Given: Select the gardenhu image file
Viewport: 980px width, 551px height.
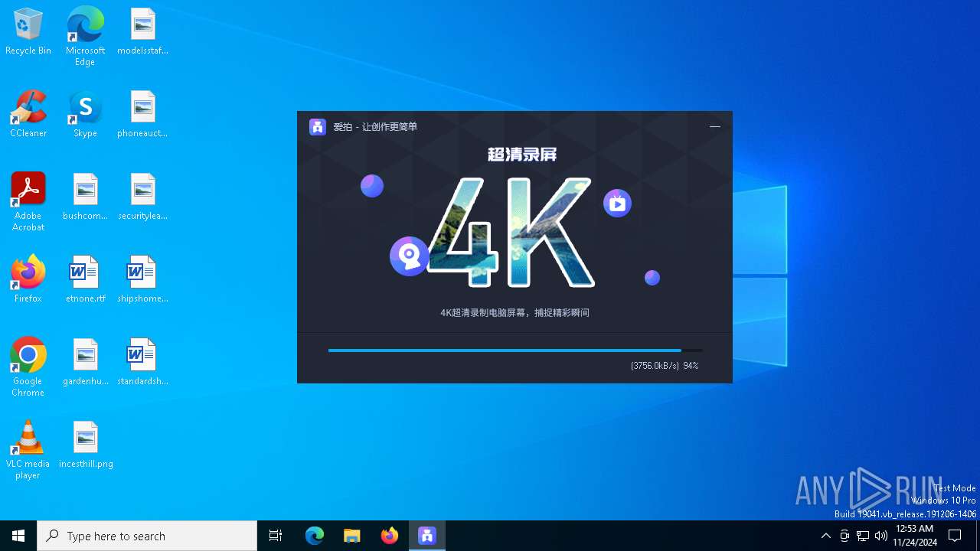Looking at the screenshot, I should pos(85,363).
